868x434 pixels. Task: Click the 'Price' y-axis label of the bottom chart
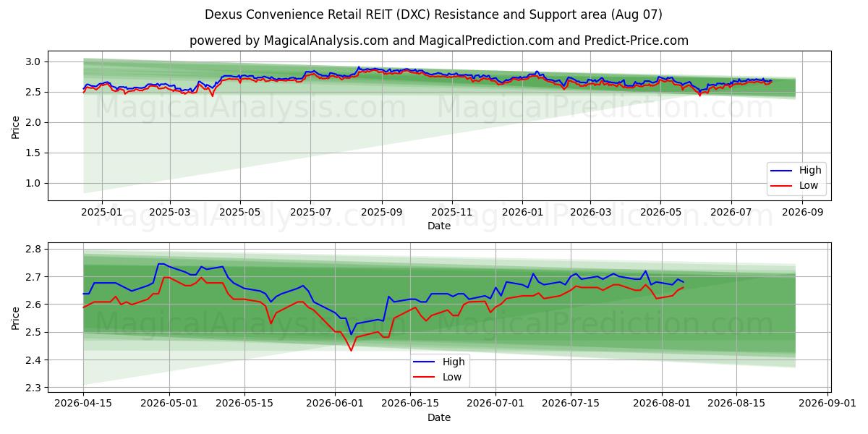click(16, 318)
